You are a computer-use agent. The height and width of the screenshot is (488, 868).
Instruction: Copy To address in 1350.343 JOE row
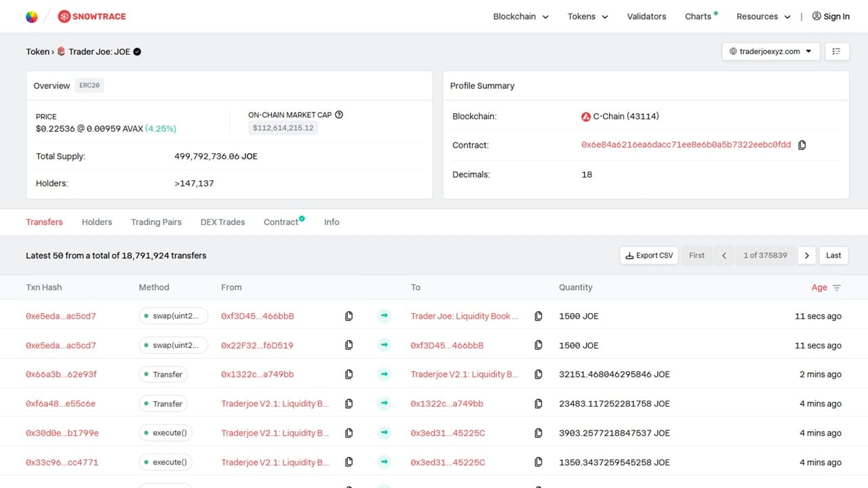(x=538, y=462)
